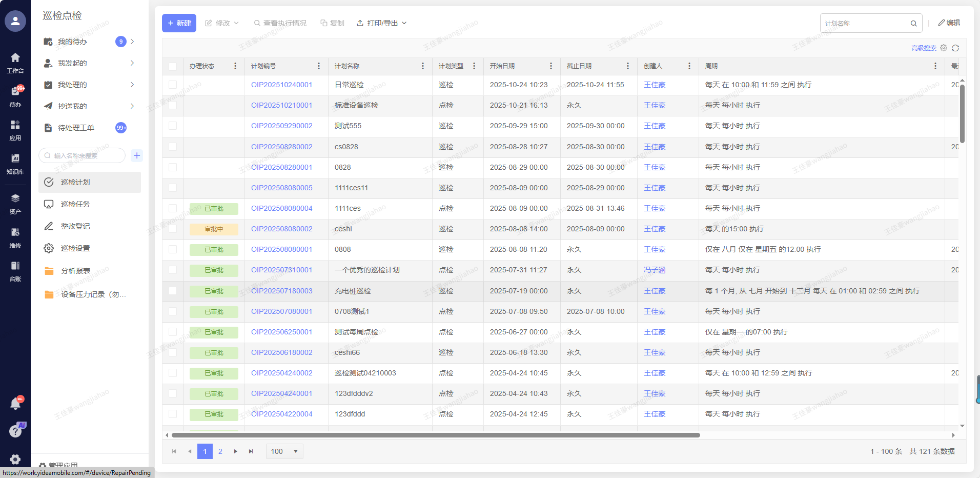Open the 知识库 icon in left rail
The image size is (980, 478).
(15, 163)
